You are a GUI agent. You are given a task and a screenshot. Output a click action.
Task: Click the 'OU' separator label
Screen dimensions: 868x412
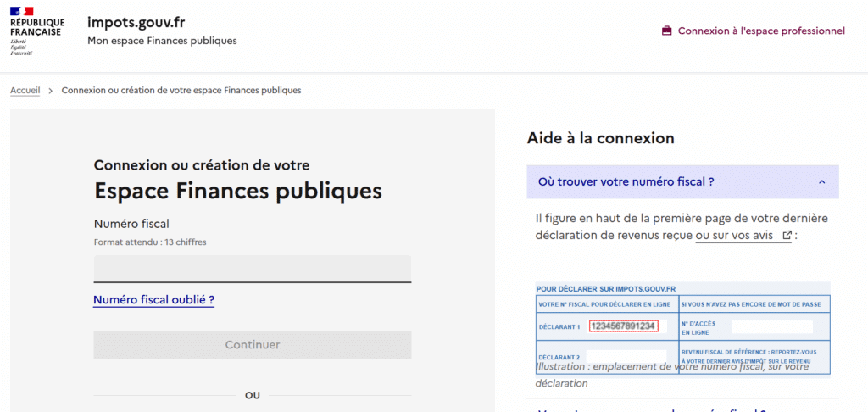(x=253, y=395)
